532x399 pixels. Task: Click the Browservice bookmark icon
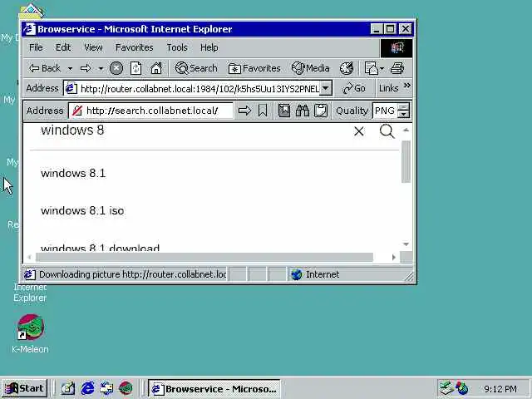pos(263,111)
